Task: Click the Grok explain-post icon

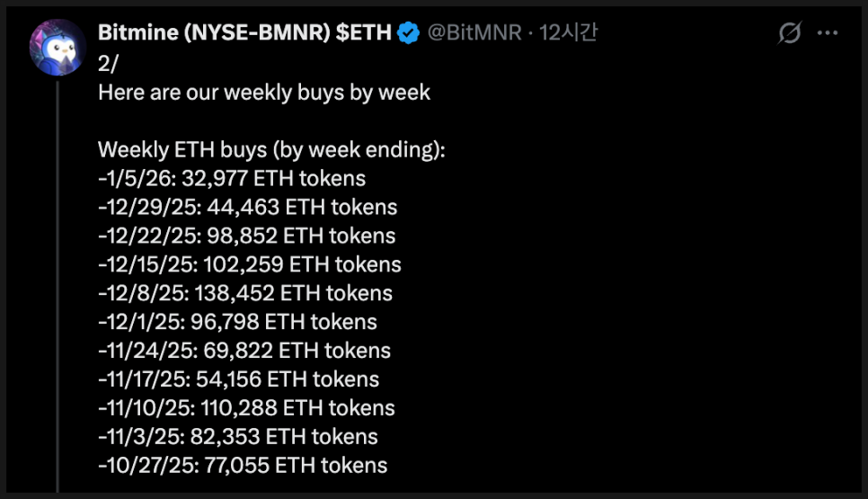Action: pyautogui.click(x=789, y=34)
